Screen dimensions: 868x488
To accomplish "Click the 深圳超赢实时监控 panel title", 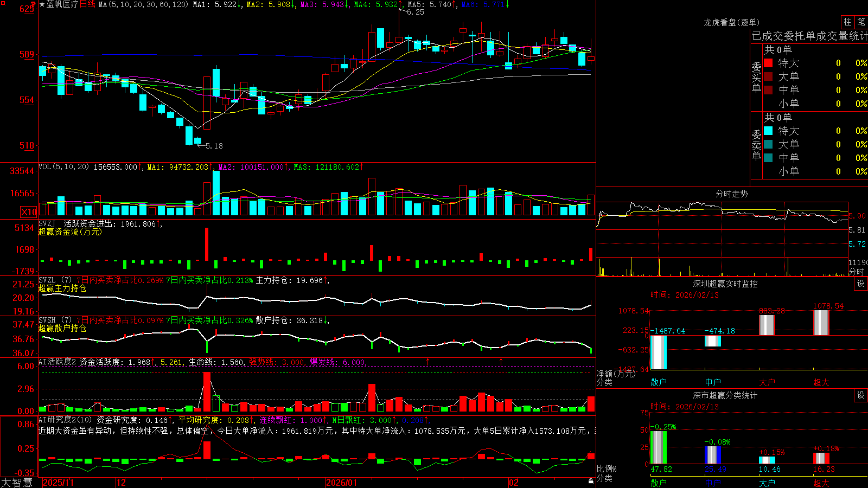I will pyautogui.click(x=725, y=284).
